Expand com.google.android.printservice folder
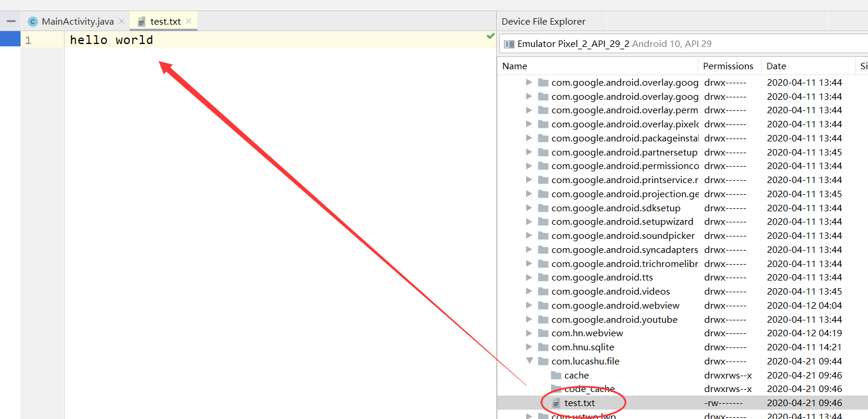 [529, 180]
